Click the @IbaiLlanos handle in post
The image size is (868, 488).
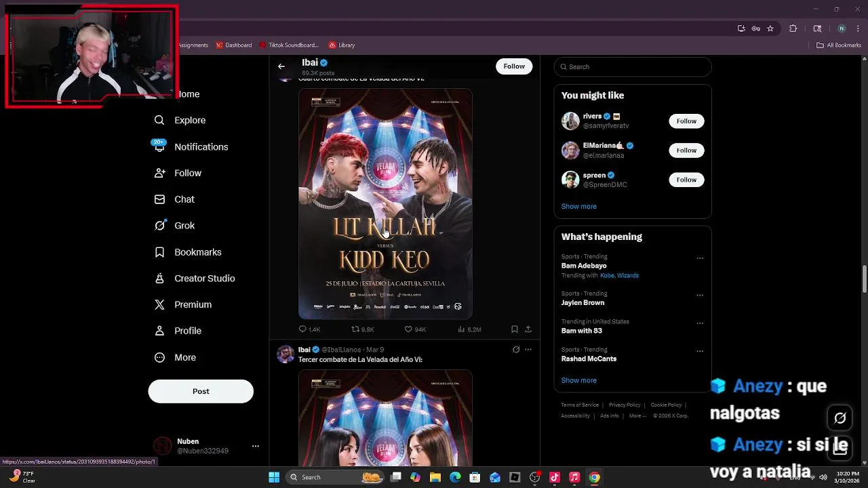coord(341,350)
